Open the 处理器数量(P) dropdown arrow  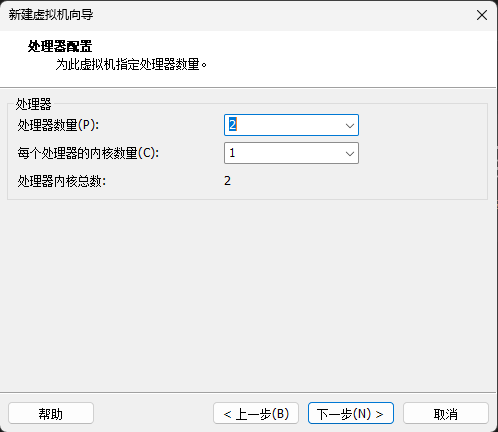(349, 125)
